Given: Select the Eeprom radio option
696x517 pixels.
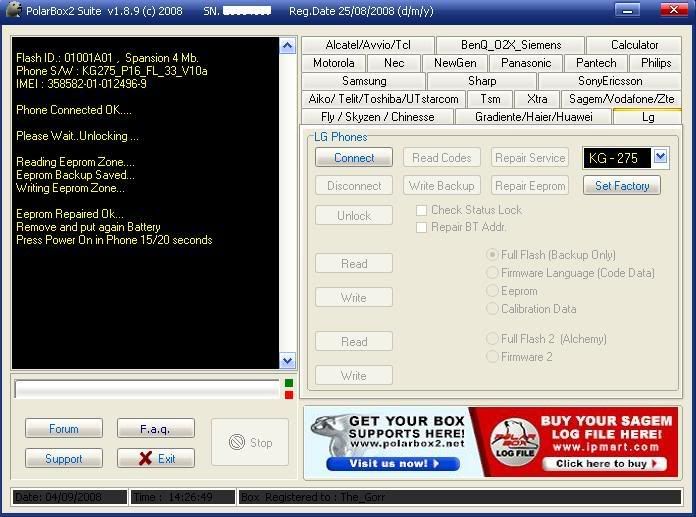Looking at the screenshot, I should coord(492,291).
